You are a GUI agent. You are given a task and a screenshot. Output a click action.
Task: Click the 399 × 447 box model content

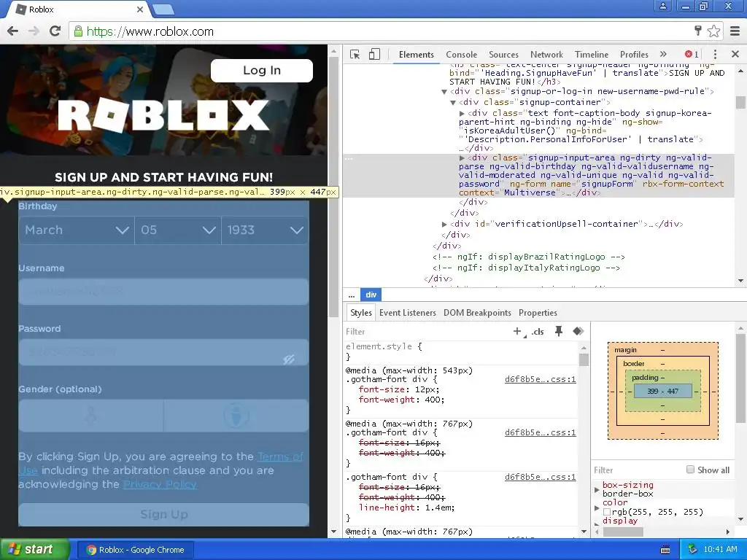click(x=662, y=391)
